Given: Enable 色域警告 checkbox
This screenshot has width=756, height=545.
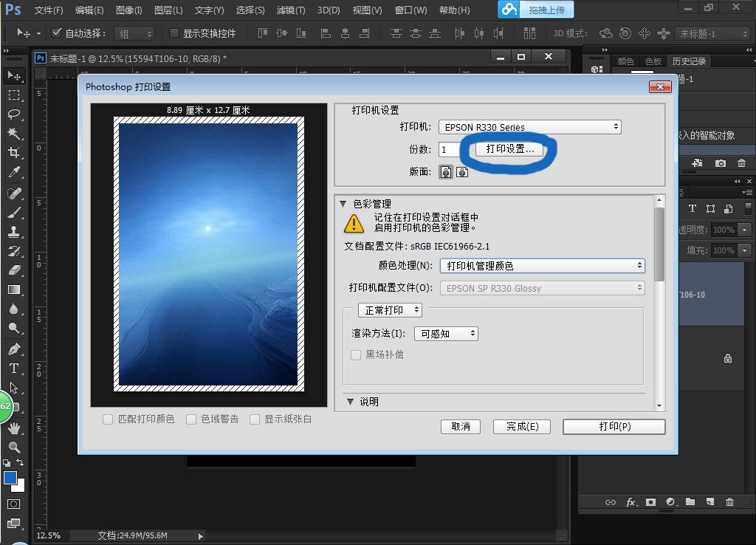Looking at the screenshot, I should [x=191, y=419].
